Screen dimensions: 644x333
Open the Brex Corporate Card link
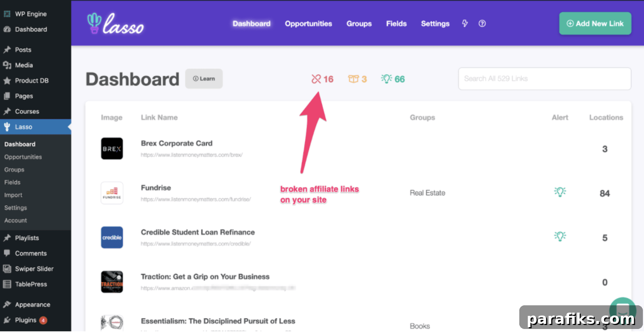177,143
